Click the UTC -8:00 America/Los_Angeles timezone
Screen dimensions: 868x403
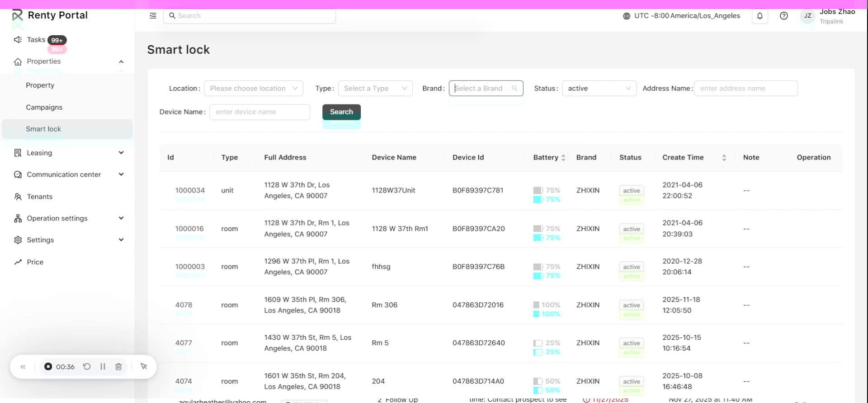[x=687, y=16]
